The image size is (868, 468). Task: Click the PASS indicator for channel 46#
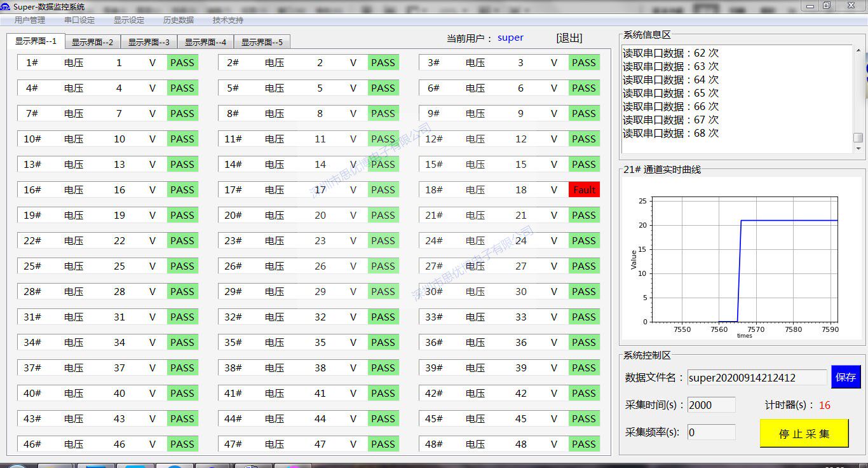(x=182, y=444)
